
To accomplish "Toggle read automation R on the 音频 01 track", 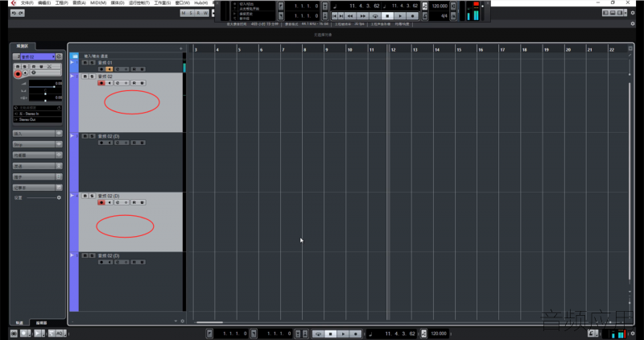I will (134, 69).
